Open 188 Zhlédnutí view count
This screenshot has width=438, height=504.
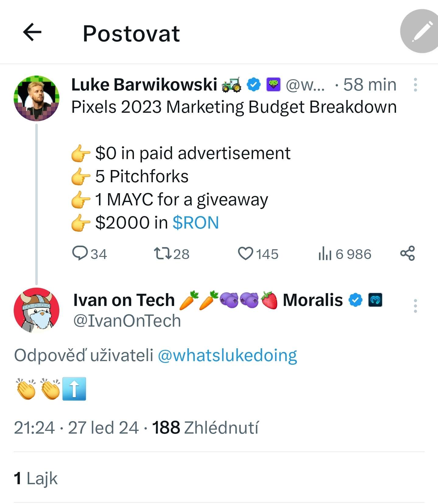coord(205,428)
